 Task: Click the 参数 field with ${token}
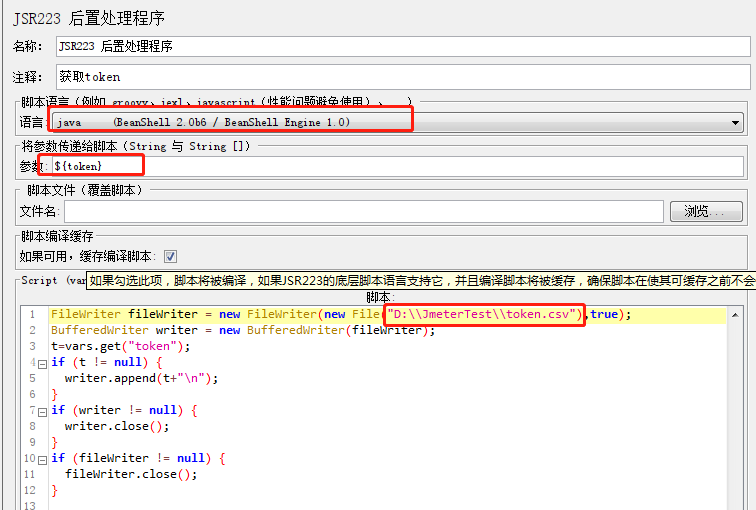pyautogui.click(x=397, y=166)
